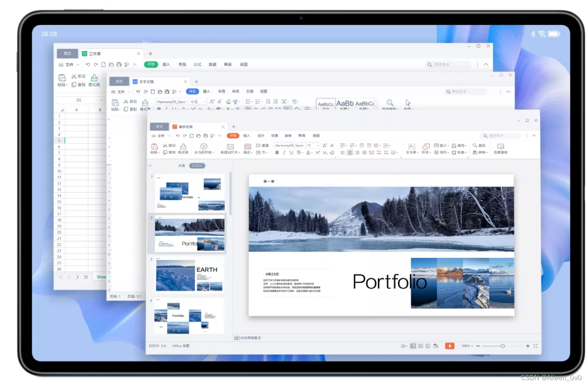The width and height of the screenshot is (588, 385).
Task: Add a new slide (新建幻灯片)
Action: click(x=230, y=149)
